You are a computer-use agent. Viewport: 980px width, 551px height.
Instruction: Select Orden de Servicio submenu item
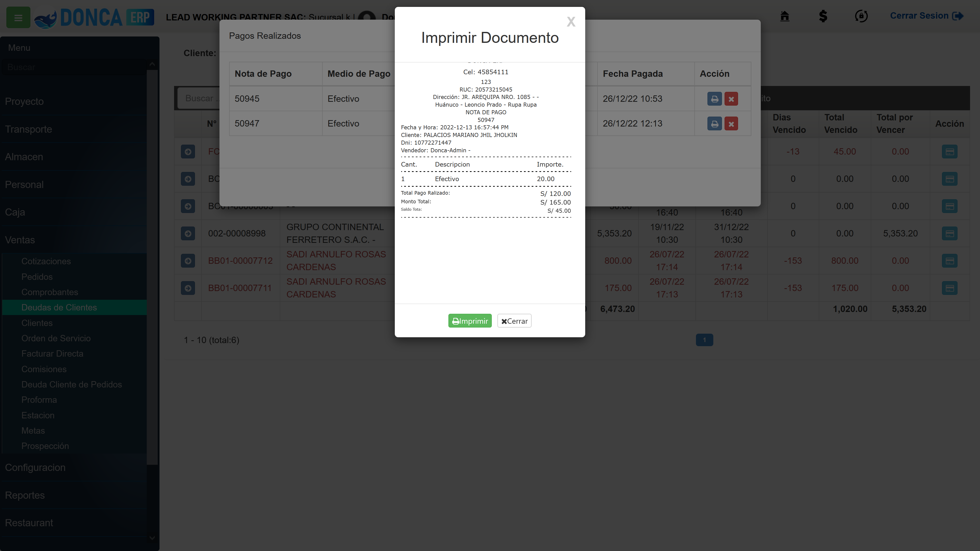75,339
